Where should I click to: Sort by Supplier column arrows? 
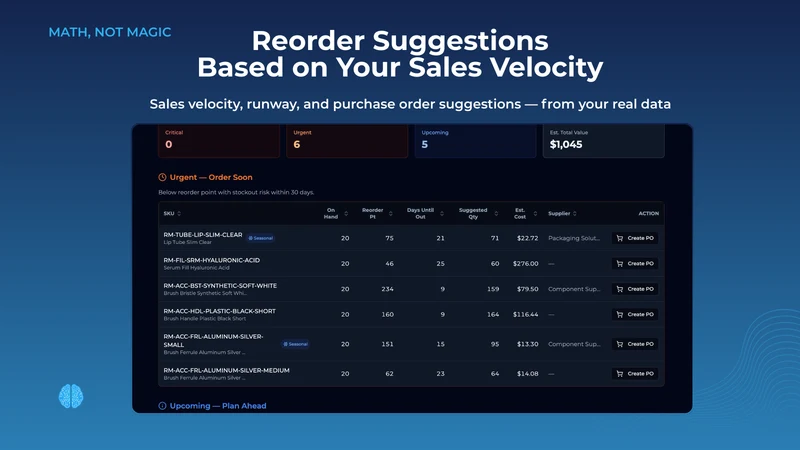click(x=574, y=213)
